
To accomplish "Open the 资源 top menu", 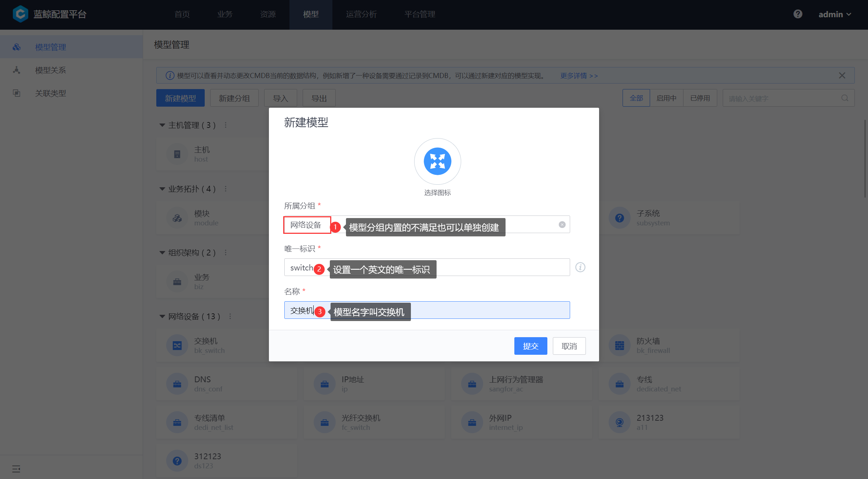I will pyautogui.click(x=268, y=14).
